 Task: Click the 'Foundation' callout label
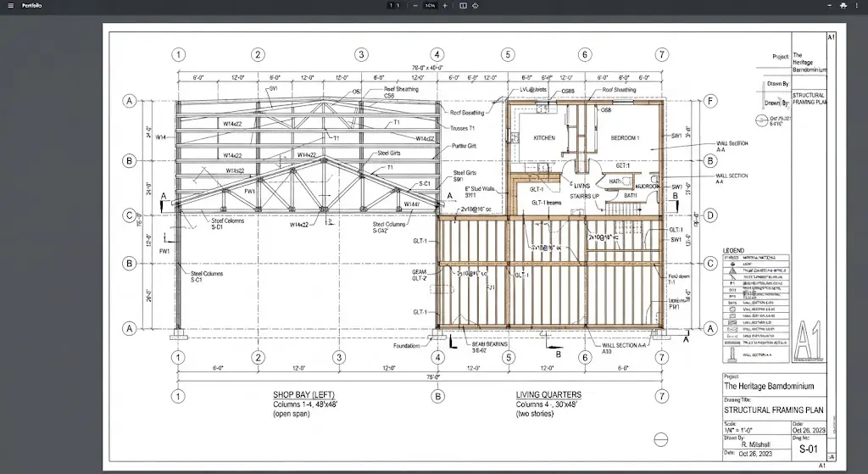coord(406,345)
